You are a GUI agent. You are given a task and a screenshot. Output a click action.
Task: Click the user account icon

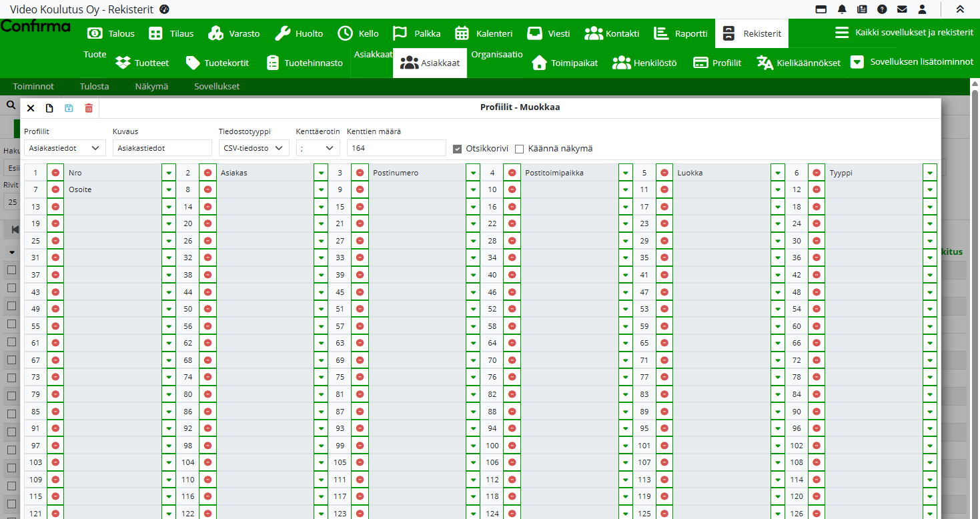coord(922,9)
